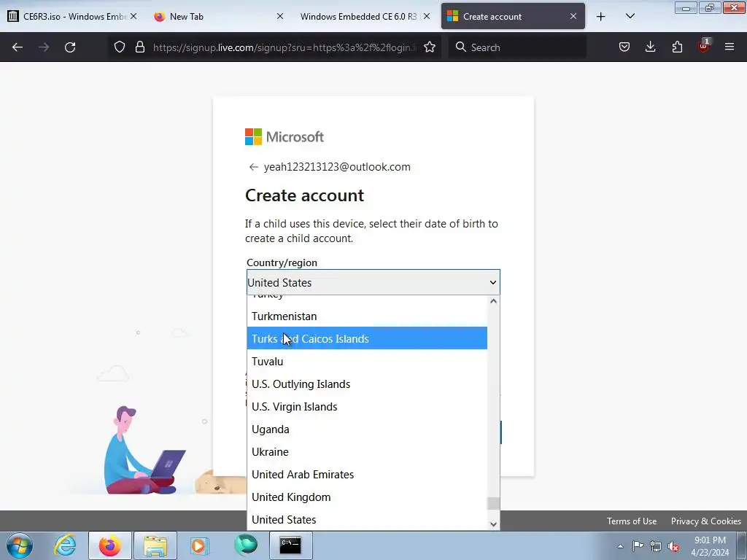Screen dimensions: 747x560
Task: Go back using the browser back arrow
Action: (18, 47)
